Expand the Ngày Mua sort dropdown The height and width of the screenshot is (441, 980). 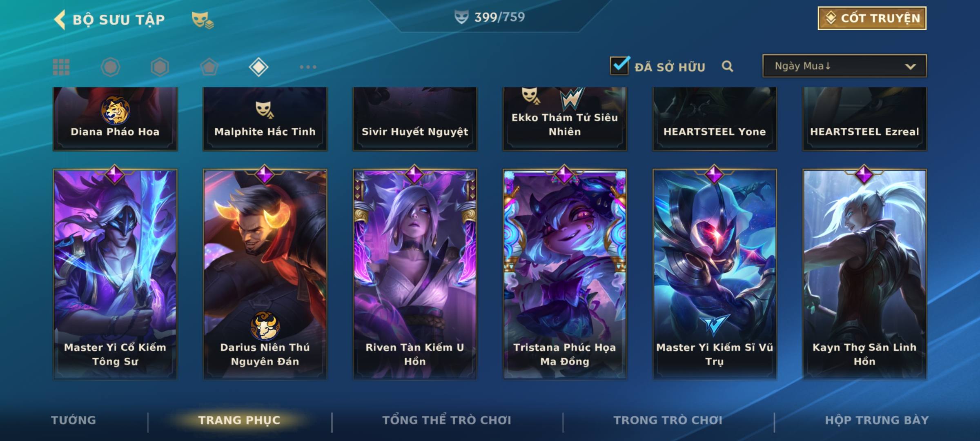[x=844, y=66]
